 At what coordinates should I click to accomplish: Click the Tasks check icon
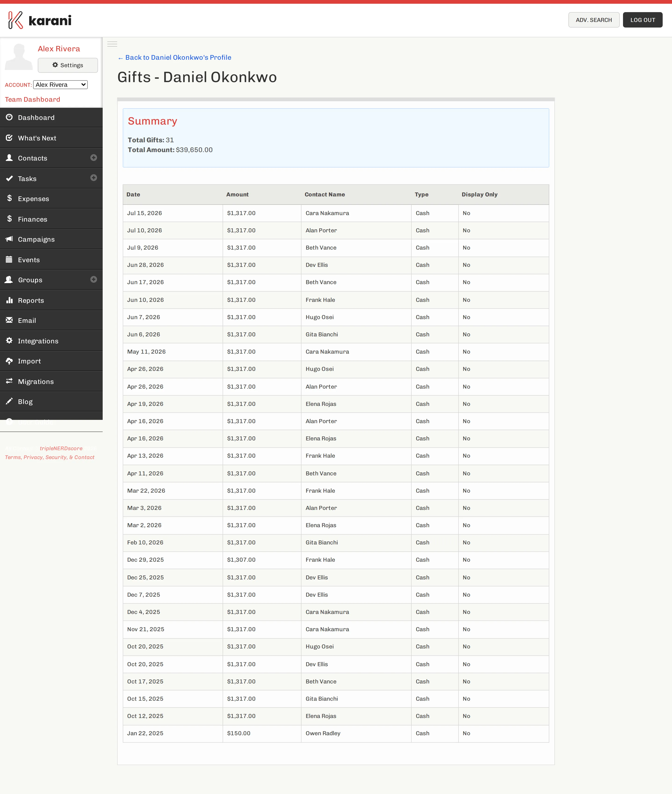coord(9,178)
